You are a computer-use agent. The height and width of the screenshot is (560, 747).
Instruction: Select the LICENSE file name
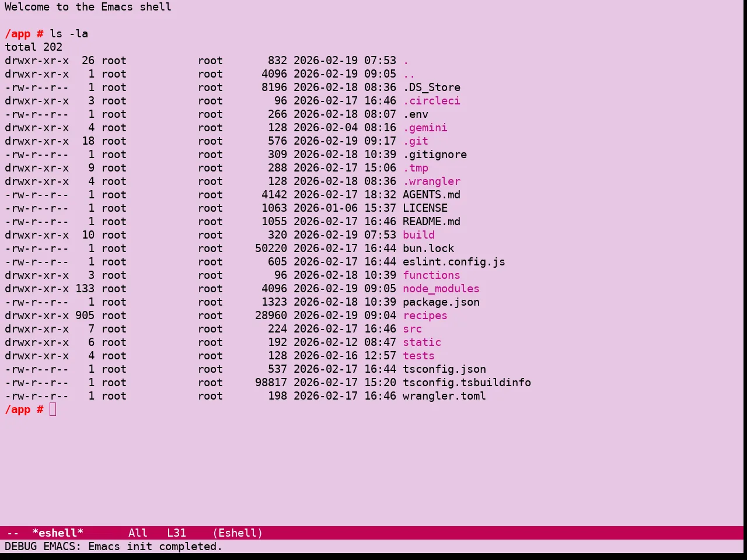coord(425,208)
